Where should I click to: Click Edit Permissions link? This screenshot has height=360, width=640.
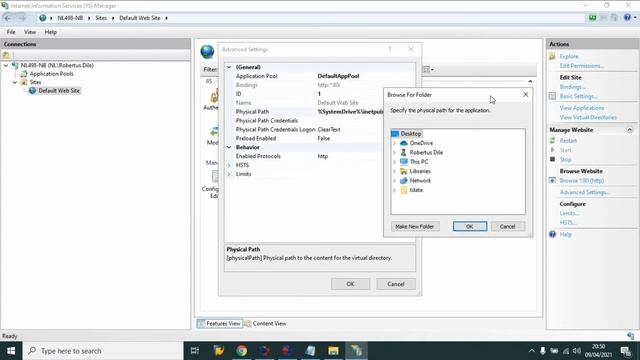click(582, 66)
